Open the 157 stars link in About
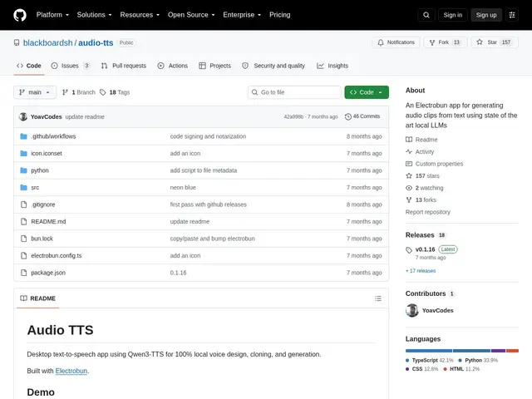 (423, 175)
